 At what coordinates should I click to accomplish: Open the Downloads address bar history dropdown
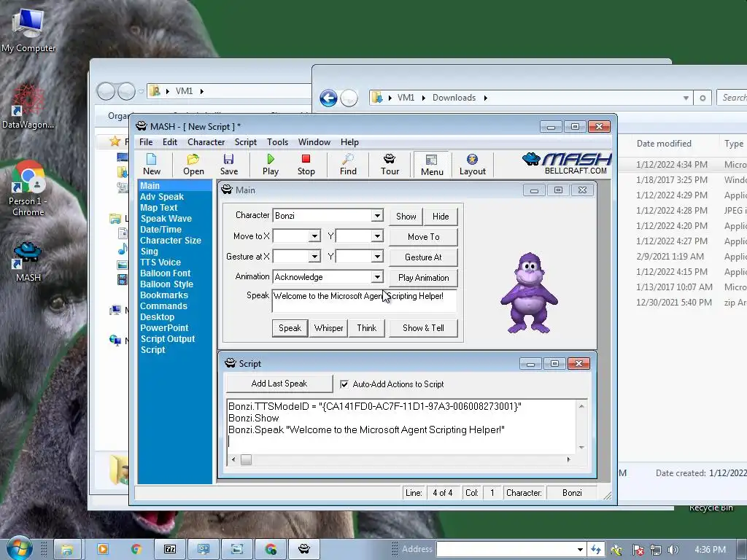686,98
